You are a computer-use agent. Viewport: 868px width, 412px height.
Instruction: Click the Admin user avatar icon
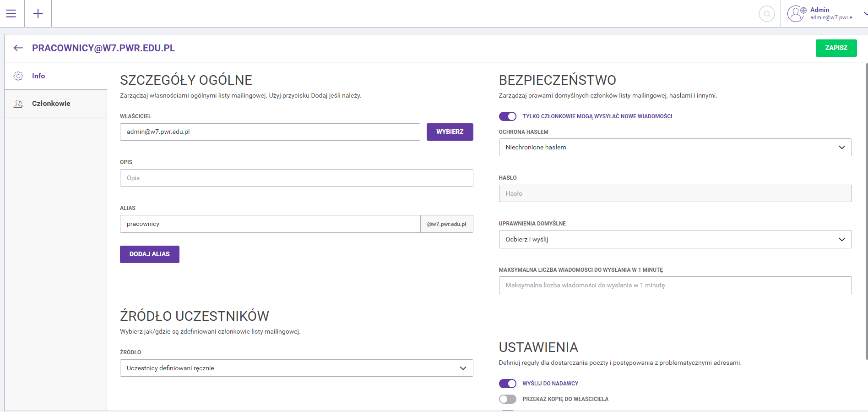click(796, 14)
